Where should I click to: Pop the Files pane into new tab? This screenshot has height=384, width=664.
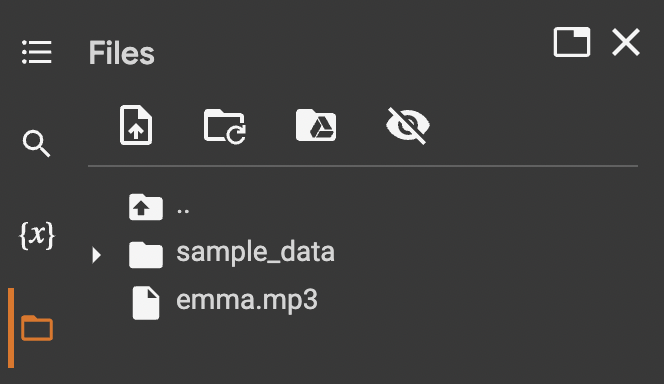pyautogui.click(x=572, y=42)
